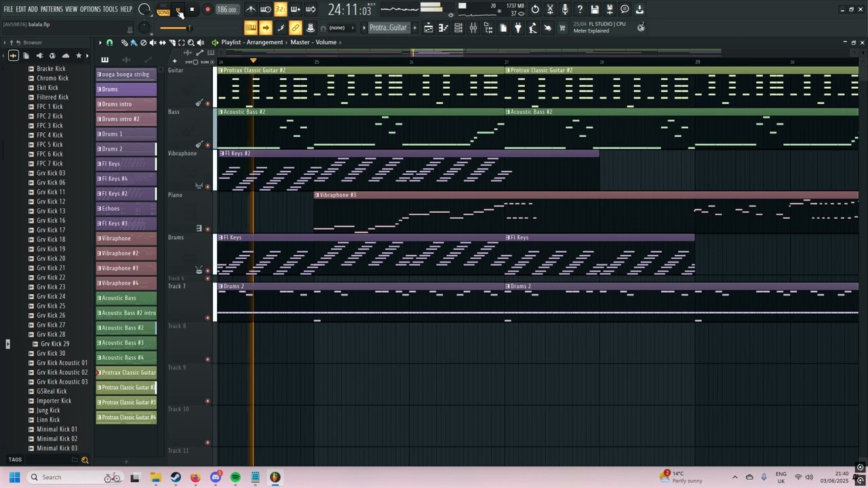The height and width of the screenshot is (488, 868).
Task: Toggle the Countdown before recording button
Action: pyautogui.click(x=280, y=9)
